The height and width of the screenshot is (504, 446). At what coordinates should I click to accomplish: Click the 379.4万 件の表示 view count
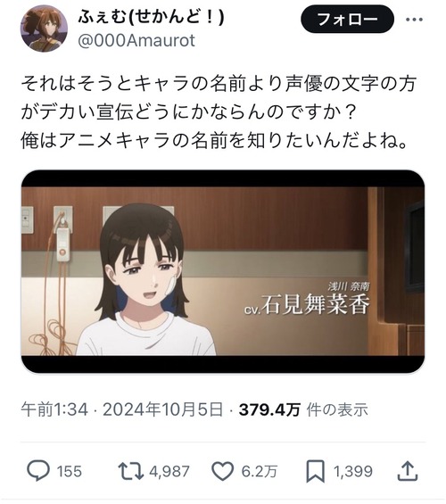pyautogui.click(x=303, y=409)
